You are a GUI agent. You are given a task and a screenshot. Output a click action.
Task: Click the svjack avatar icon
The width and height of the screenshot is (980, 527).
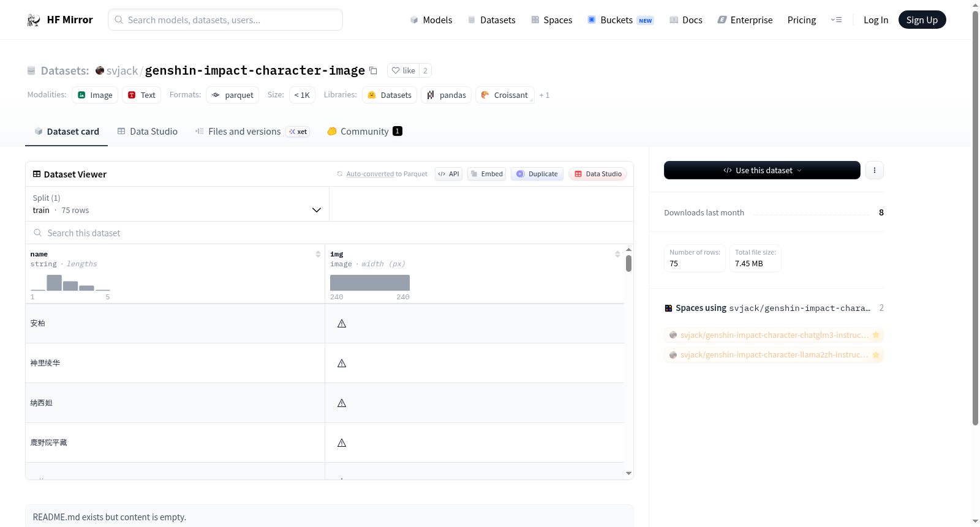point(100,70)
